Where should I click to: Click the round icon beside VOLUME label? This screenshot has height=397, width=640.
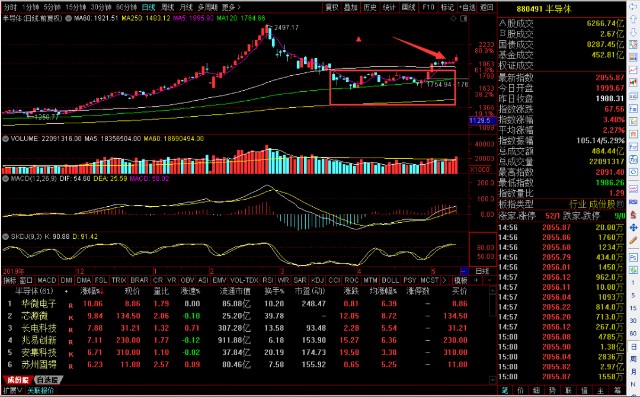click(6, 139)
